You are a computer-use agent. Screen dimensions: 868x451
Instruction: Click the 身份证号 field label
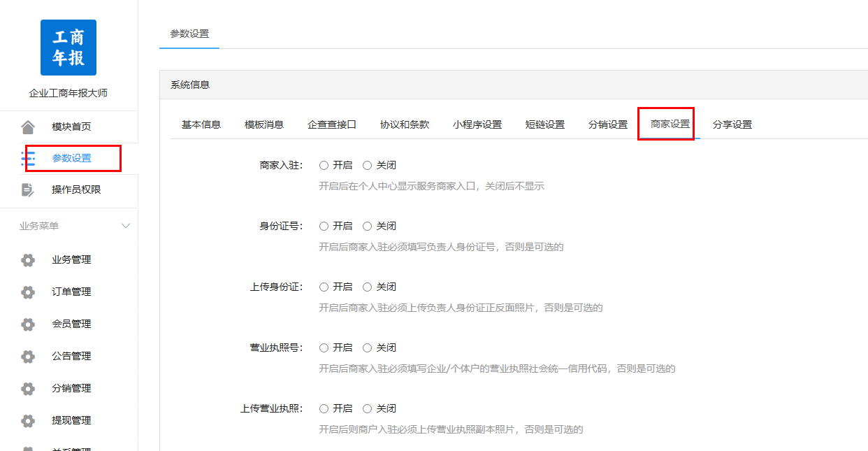click(281, 227)
